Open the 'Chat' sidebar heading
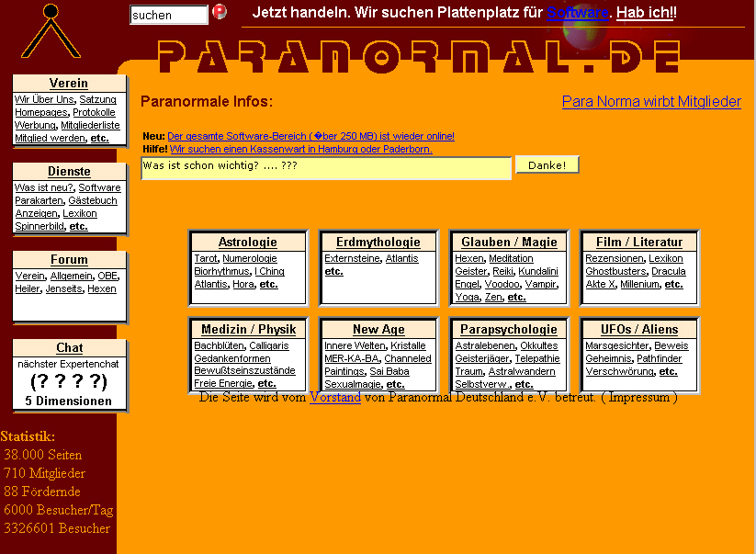 (x=70, y=347)
